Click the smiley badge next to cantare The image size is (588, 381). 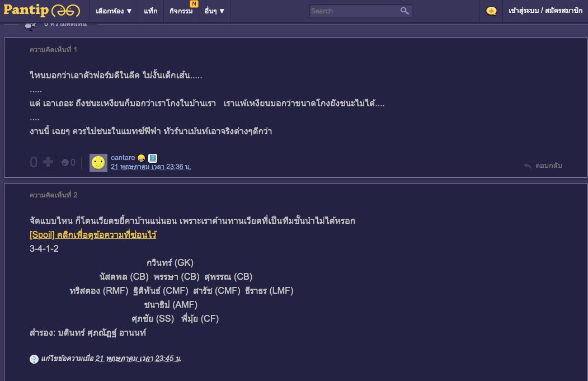coord(141,158)
